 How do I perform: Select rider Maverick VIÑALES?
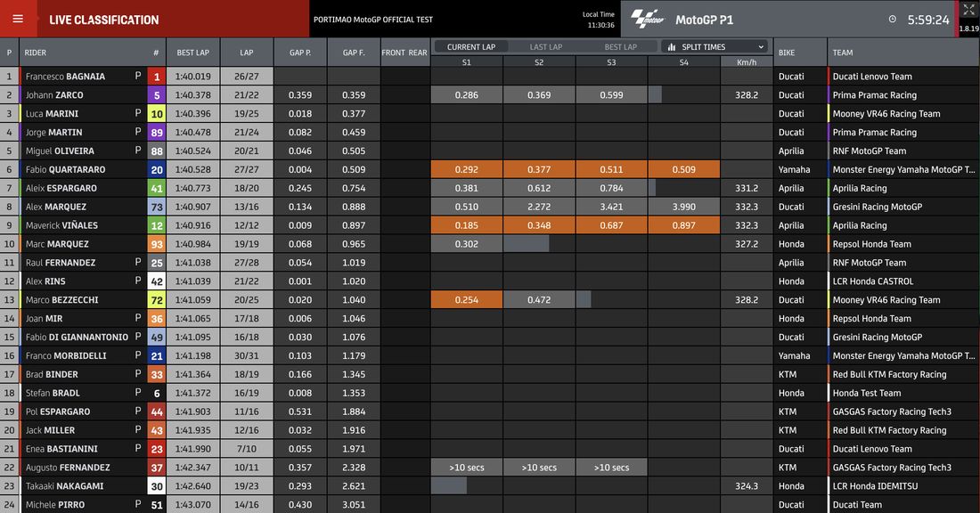pyautogui.click(x=61, y=225)
